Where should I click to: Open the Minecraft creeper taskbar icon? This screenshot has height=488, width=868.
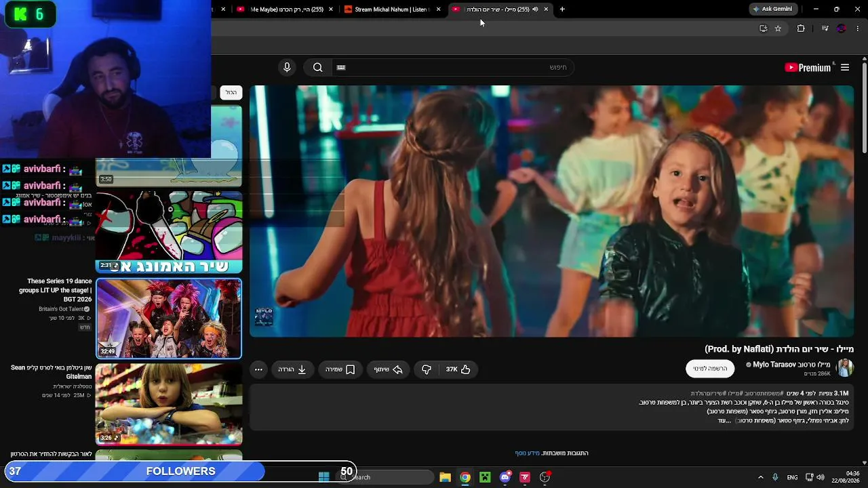[485, 477]
